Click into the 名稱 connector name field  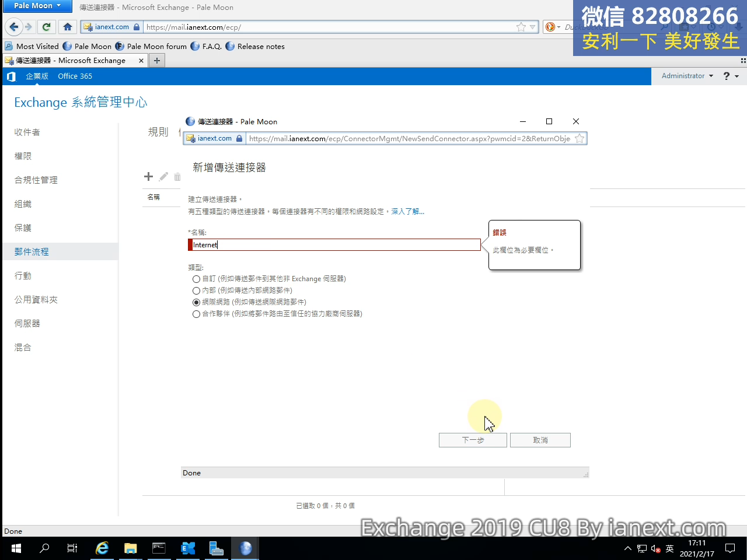click(336, 245)
